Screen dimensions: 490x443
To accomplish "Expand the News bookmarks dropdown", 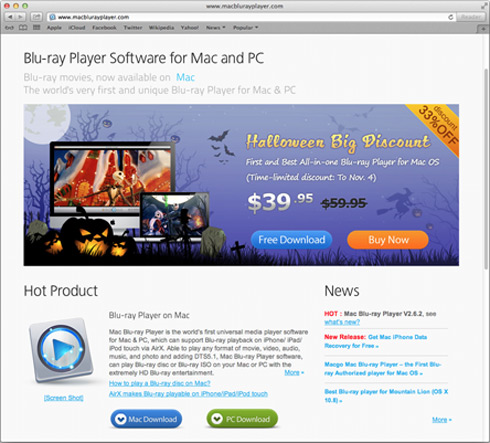I will [x=216, y=28].
